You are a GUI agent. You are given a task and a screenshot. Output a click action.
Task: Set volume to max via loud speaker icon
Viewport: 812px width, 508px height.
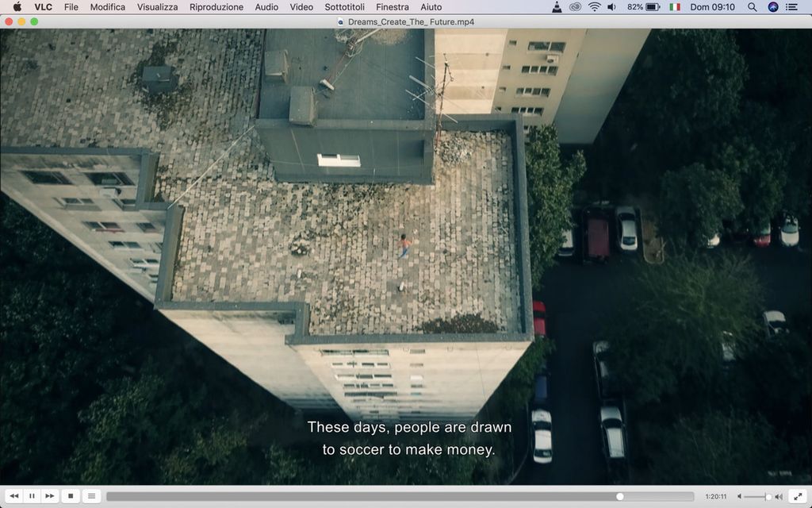click(x=779, y=497)
